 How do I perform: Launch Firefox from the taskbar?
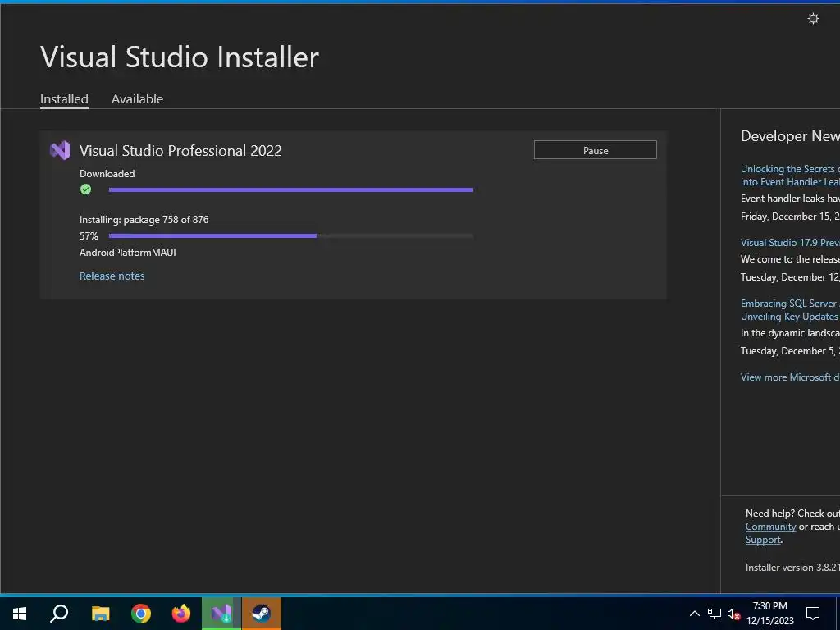click(181, 614)
